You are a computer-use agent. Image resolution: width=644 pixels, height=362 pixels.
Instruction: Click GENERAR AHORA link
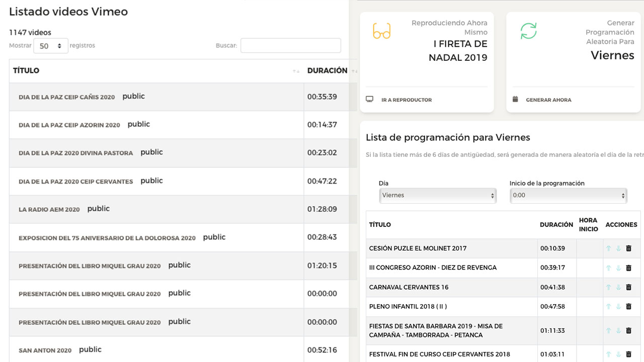tap(548, 100)
